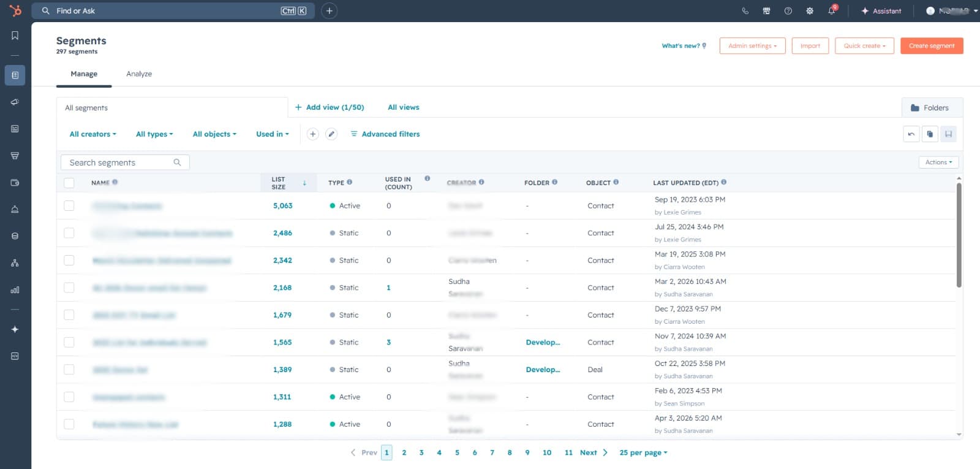Go to page 5 in pagination

457,452
